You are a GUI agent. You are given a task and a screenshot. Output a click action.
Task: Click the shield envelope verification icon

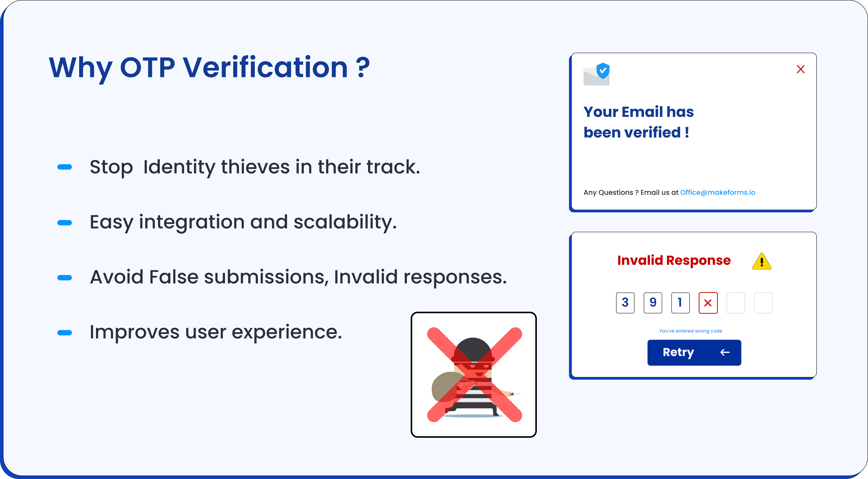[x=596, y=74]
